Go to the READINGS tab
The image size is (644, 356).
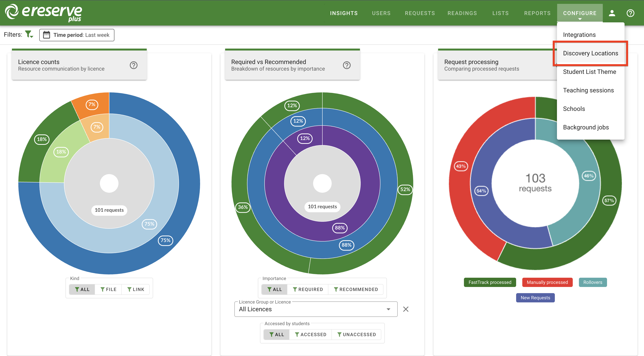coord(462,13)
